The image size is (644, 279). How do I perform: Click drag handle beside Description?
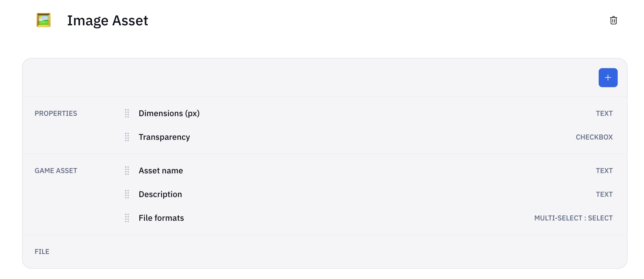127,194
